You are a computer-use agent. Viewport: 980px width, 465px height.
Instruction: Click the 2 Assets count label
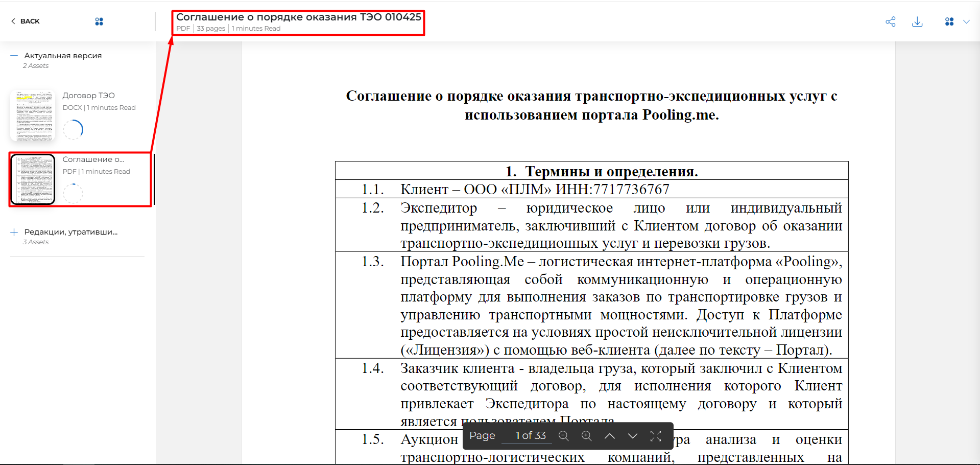click(x=36, y=66)
